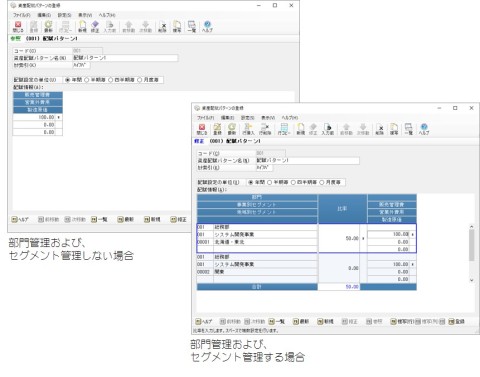Open the dropdown arrow beside the 50.00 ratio cell

[363, 238]
